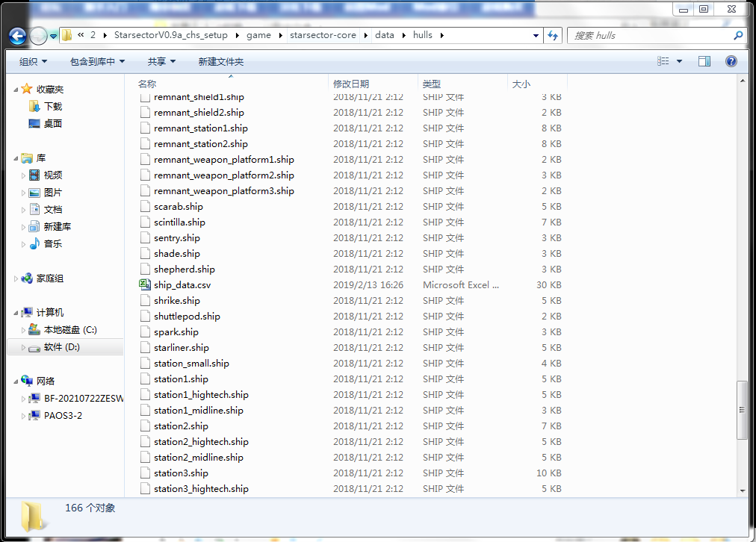Viewport: 756px width, 542px height.
Task: Click the refresh button beside address bar
Action: click(x=553, y=35)
